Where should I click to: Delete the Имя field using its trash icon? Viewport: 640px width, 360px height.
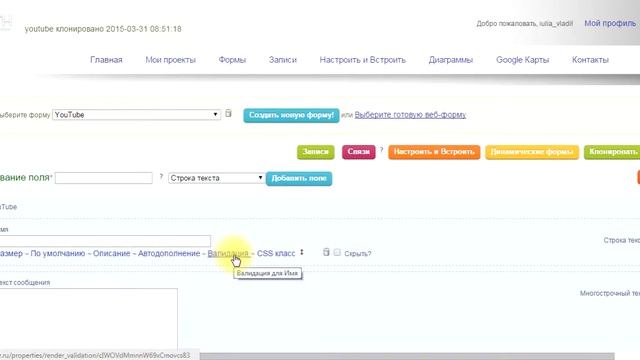pos(326,252)
